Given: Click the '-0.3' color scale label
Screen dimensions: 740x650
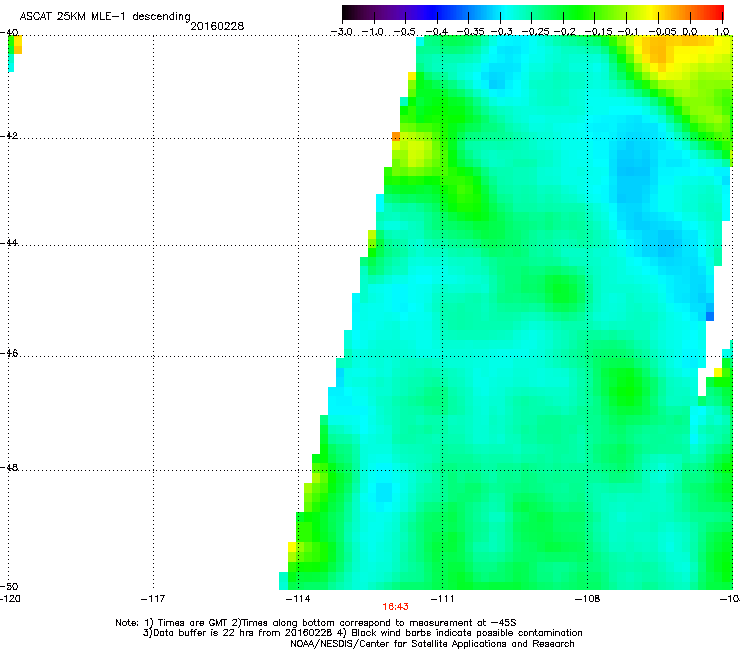Looking at the screenshot, I should (x=502, y=32).
